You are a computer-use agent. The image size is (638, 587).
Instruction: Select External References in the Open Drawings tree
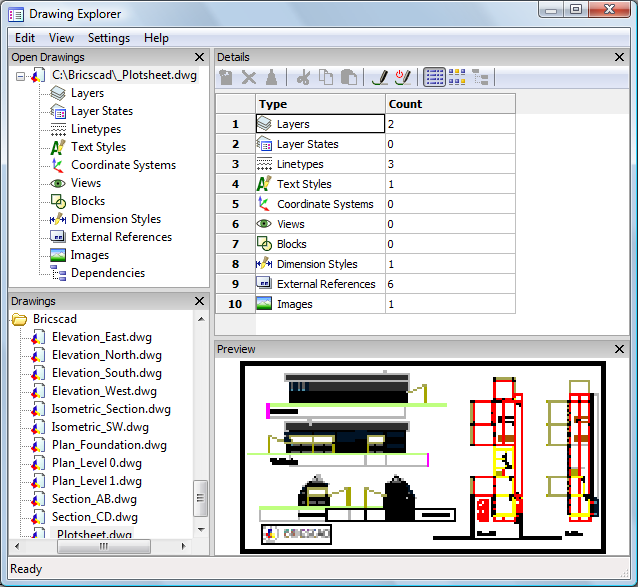[121, 237]
